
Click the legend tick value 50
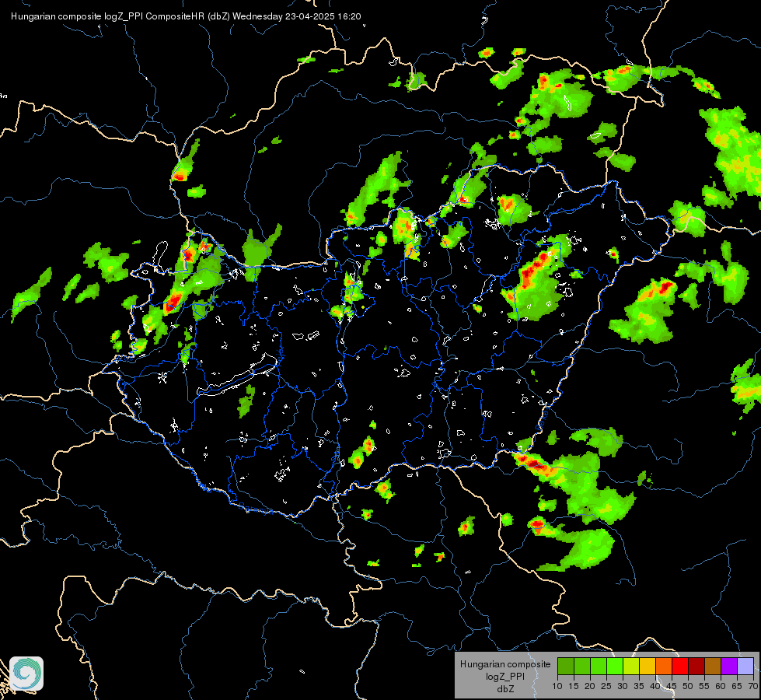(688, 687)
